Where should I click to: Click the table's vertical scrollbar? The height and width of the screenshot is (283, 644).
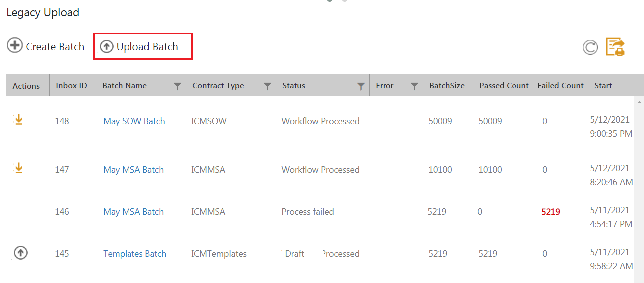point(638,189)
